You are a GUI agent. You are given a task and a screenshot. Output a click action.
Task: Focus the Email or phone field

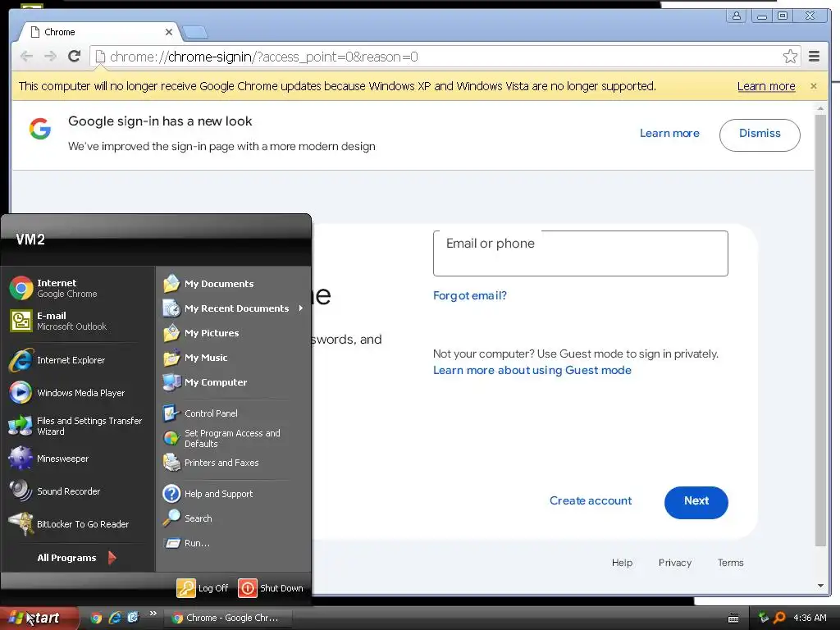[x=580, y=253]
